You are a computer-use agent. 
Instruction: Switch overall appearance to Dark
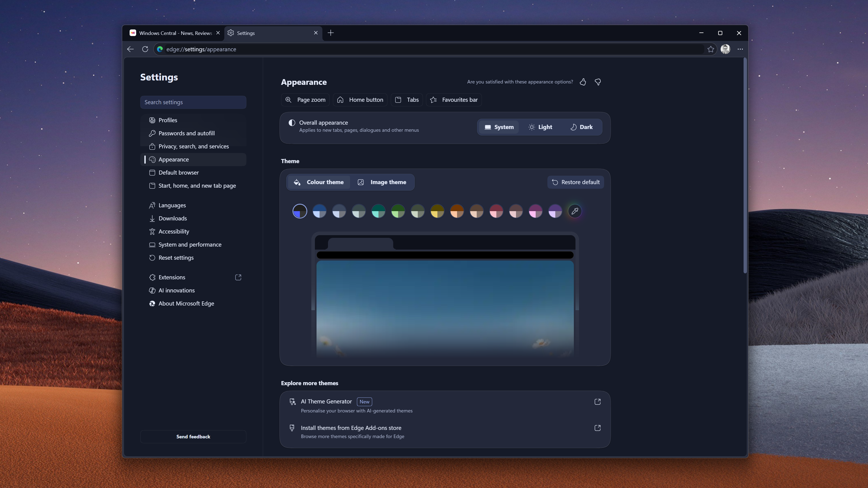tap(582, 127)
